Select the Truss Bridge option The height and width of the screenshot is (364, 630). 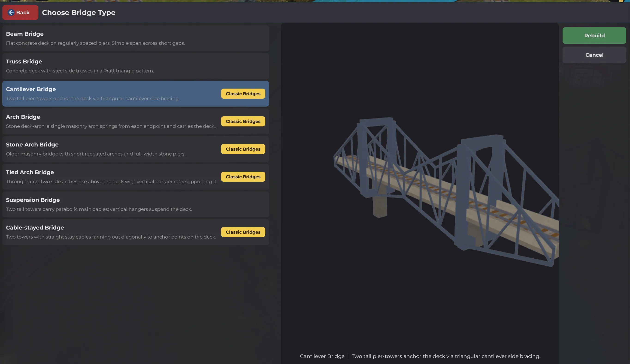[x=136, y=66]
